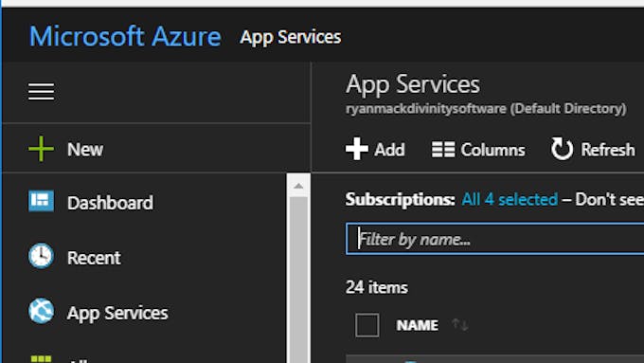
Task: Click the App Services blade title
Action: pos(413,84)
